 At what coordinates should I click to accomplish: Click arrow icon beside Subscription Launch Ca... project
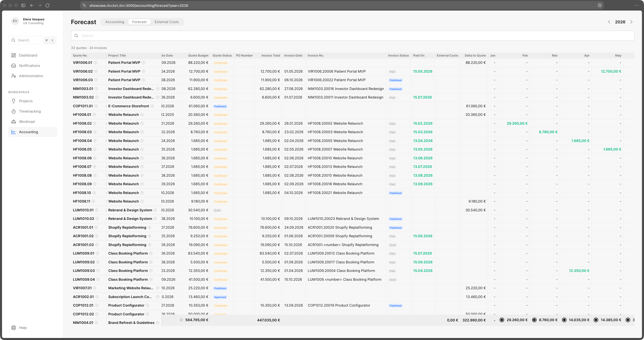coord(158,297)
